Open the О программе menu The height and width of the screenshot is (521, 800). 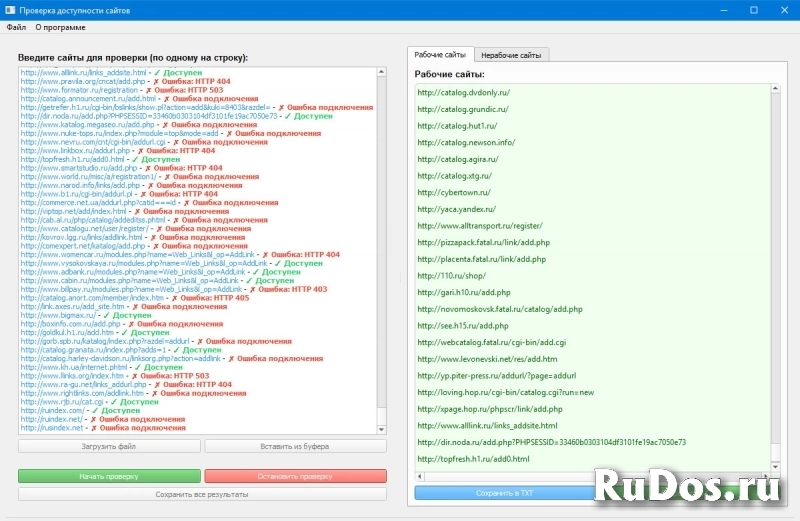click(x=60, y=27)
